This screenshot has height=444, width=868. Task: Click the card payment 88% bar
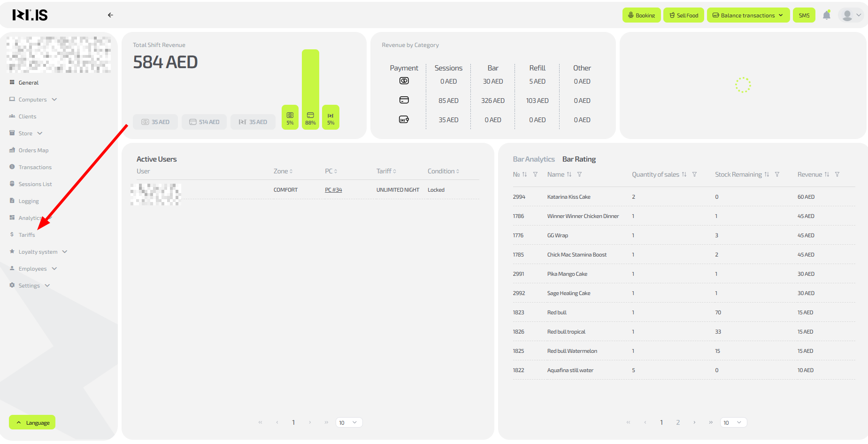310,89
